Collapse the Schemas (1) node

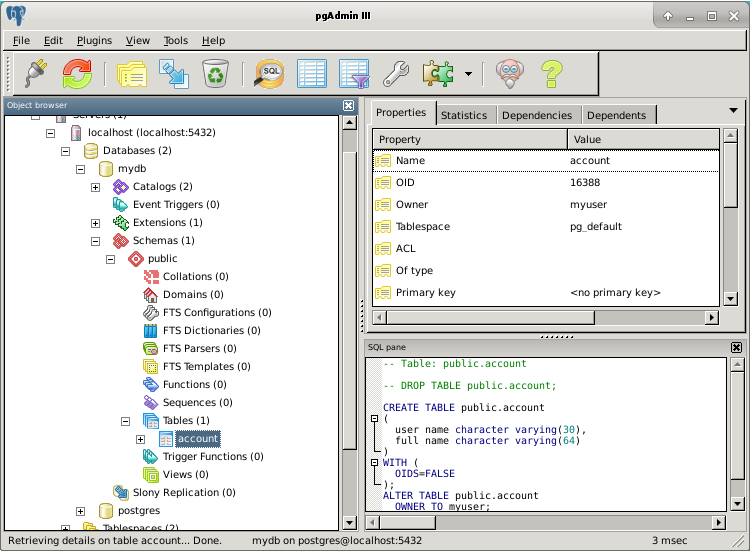[96, 242]
